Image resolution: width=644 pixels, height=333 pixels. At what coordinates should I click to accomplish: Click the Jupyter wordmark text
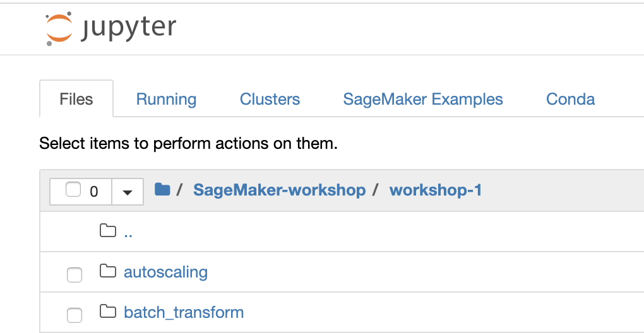click(128, 30)
